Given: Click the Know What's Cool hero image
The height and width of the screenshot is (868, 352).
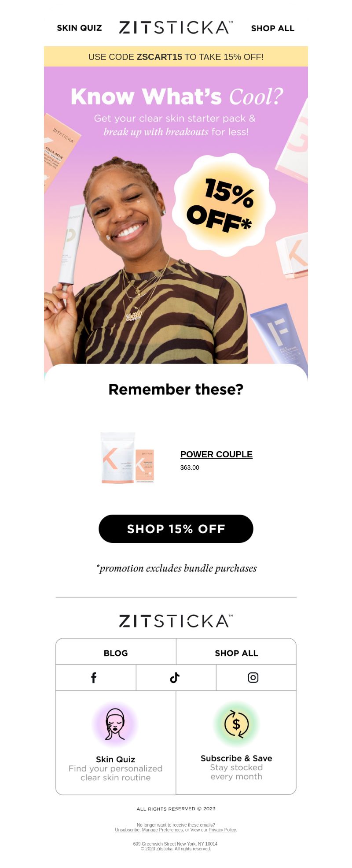Looking at the screenshot, I should coord(176,215).
